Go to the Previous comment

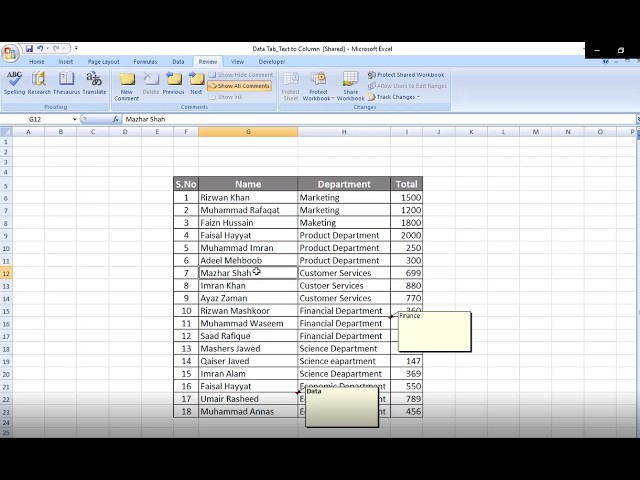pos(173,83)
